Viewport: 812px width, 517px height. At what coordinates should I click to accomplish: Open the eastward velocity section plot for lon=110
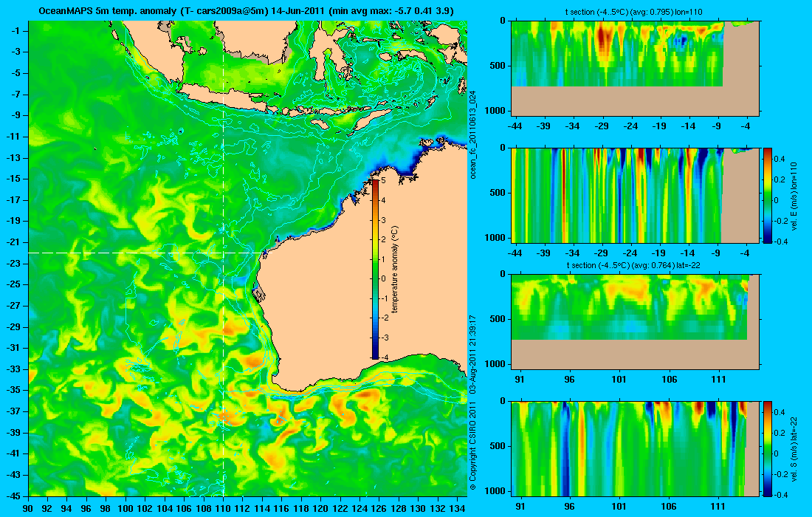[636, 195]
